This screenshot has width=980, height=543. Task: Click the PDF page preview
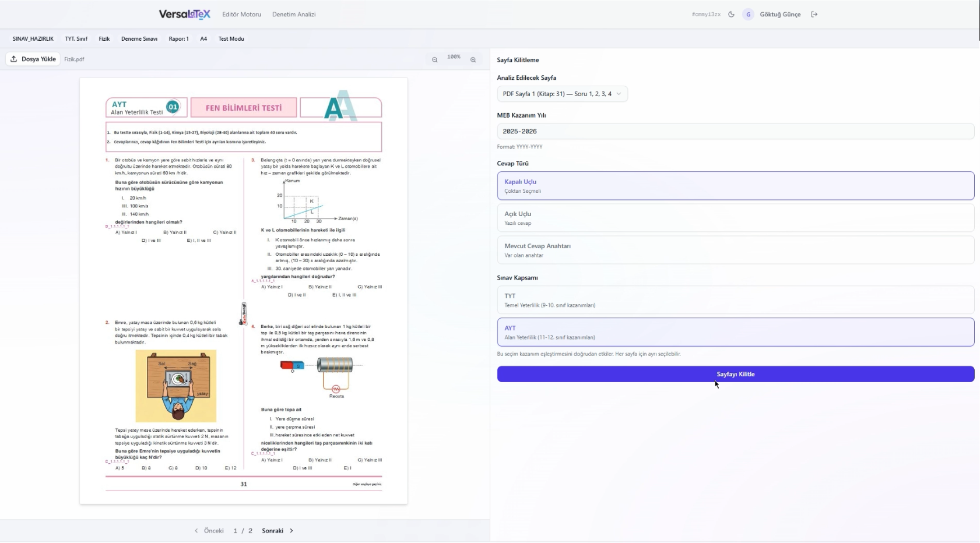244,291
